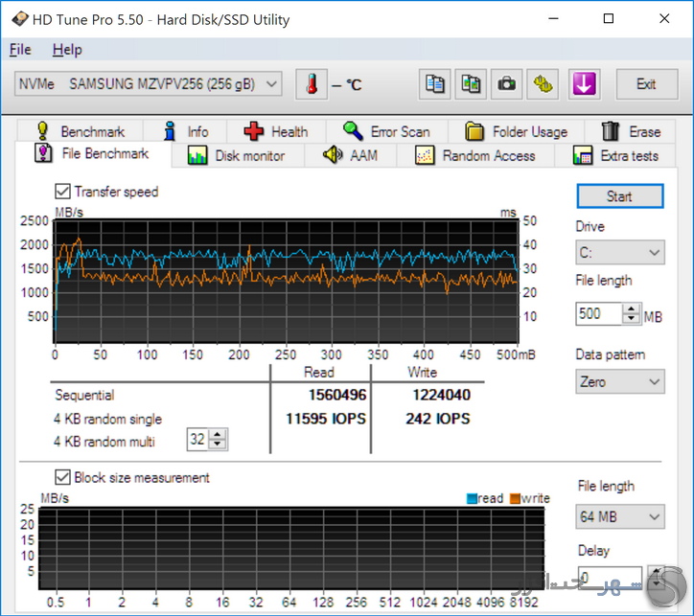Click the trash can Erase icon
Viewport: 694px width, 616px height.
point(610,131)
